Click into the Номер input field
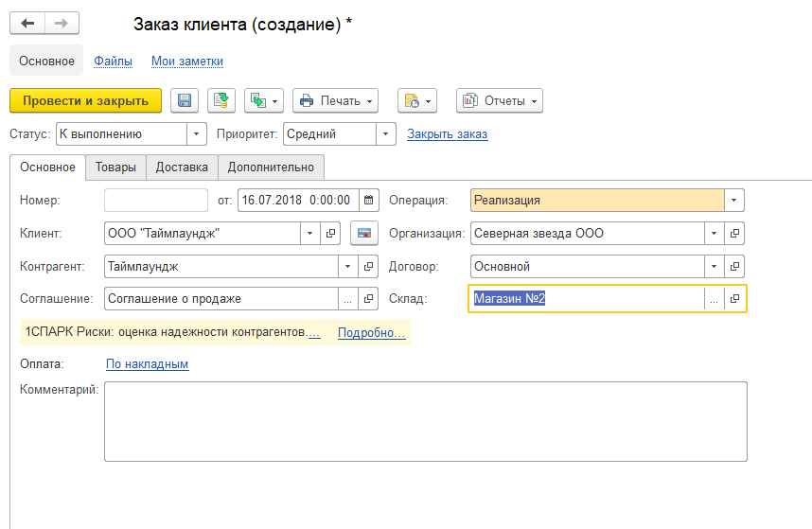Image resolution: width=812 pixels, height=529 pixels. click(156, 201)
